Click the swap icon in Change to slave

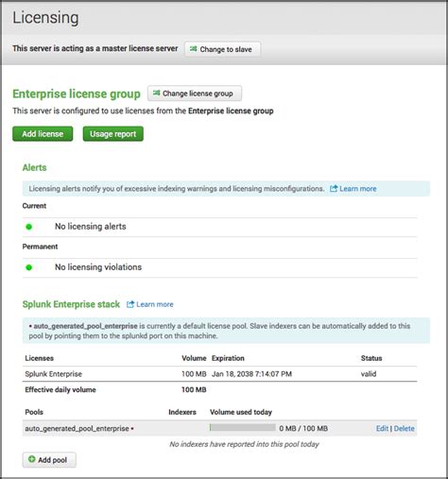(x=194, y=49)
